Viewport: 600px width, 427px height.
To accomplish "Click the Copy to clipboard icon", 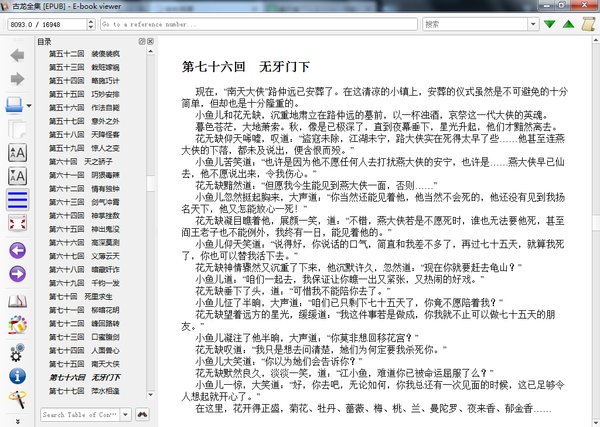I will pos(17,129).
